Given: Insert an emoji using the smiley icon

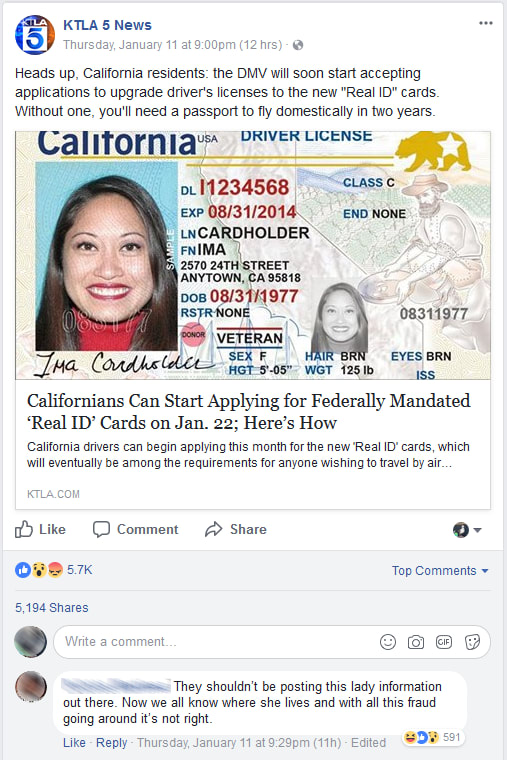Looking at the screenshot, I should (388, 642).
